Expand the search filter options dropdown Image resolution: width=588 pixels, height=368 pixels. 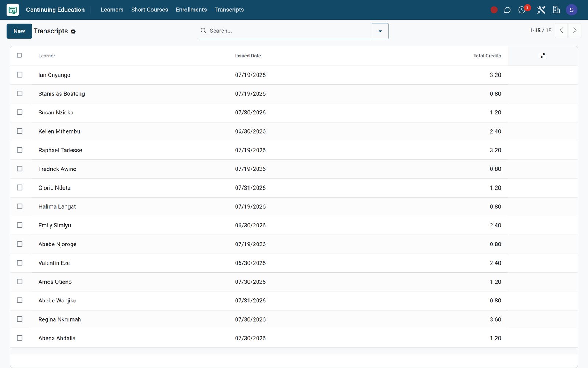pos(380,31)
